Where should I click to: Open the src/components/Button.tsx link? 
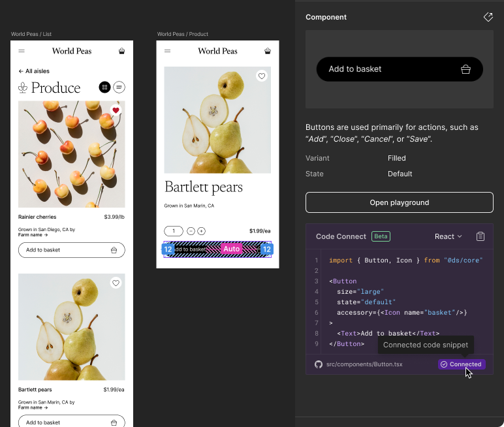(x=364, y=364)
